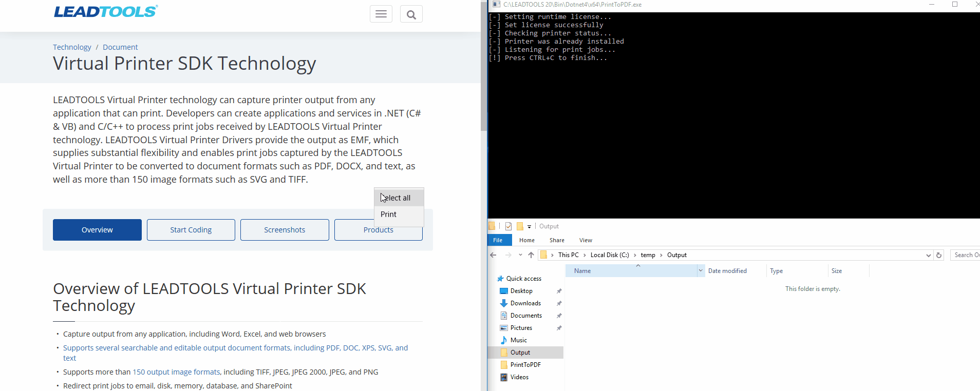The image size is (980, 391).
Task: Follow the Technology breadcrumb link
Action: [72, 47]
